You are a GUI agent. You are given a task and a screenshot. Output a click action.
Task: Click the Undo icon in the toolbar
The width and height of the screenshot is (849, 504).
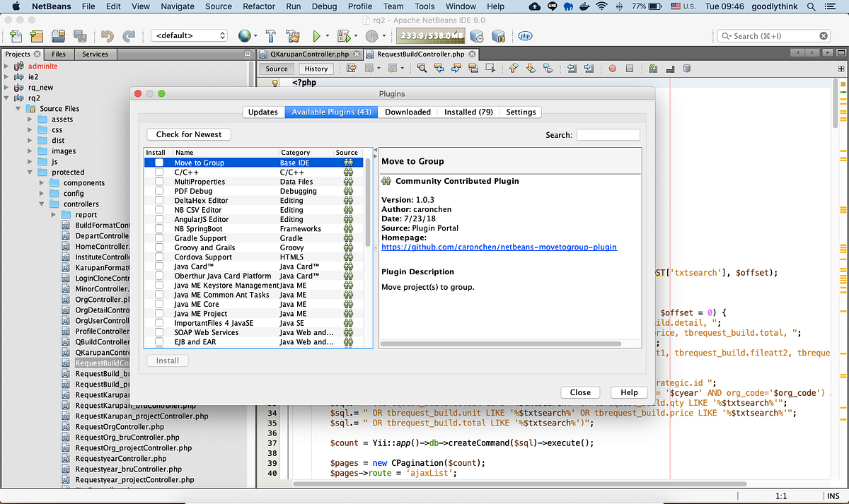click(108, 35)
